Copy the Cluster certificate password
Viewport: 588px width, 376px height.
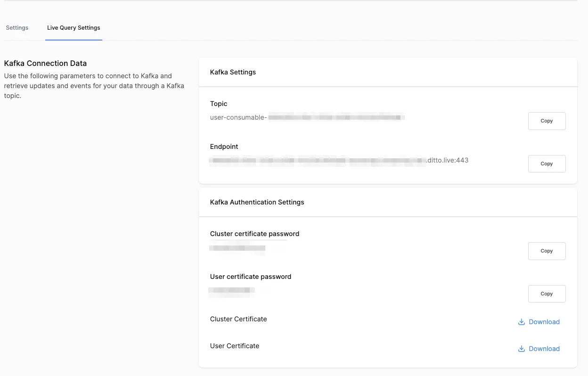(x=547, y=251)
